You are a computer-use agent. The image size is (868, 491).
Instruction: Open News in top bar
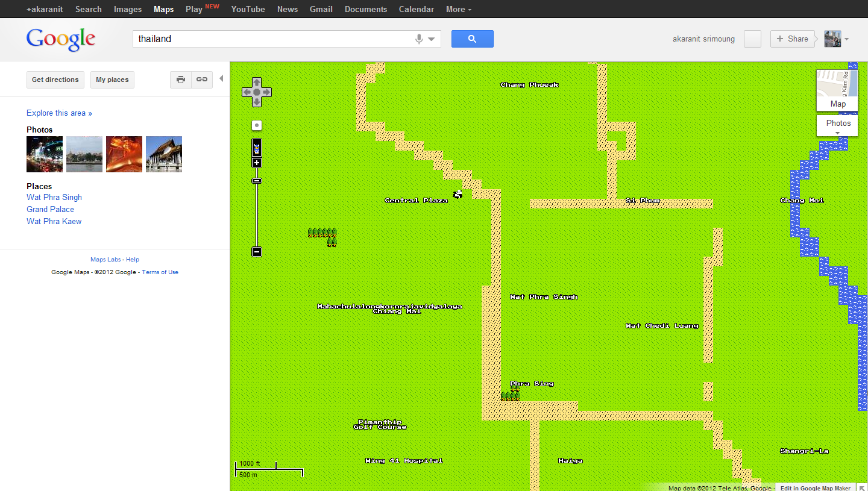(x=288, y=9)
